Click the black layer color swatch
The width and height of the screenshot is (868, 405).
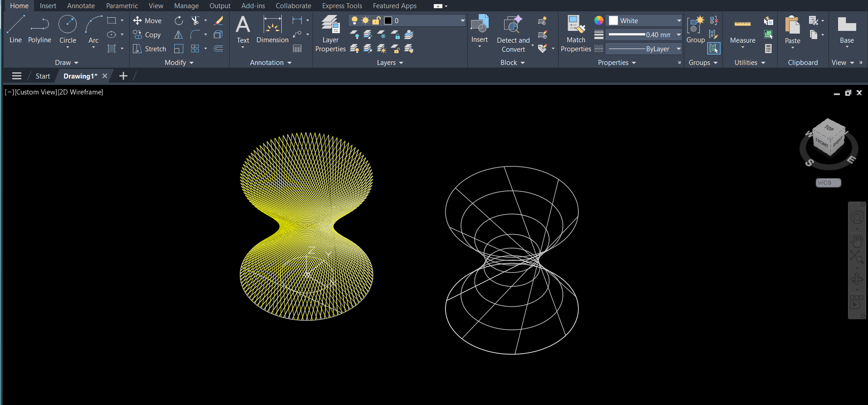click(388, 21)
